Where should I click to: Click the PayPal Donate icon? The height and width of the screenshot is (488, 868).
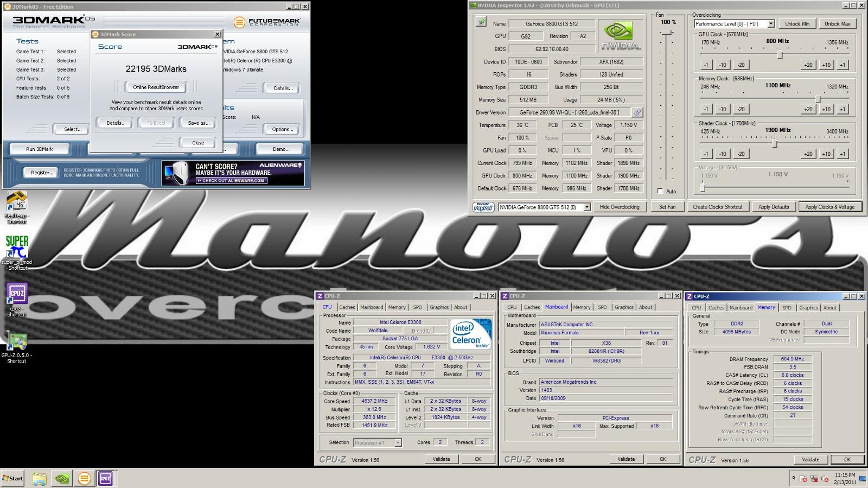pos(483,207)
